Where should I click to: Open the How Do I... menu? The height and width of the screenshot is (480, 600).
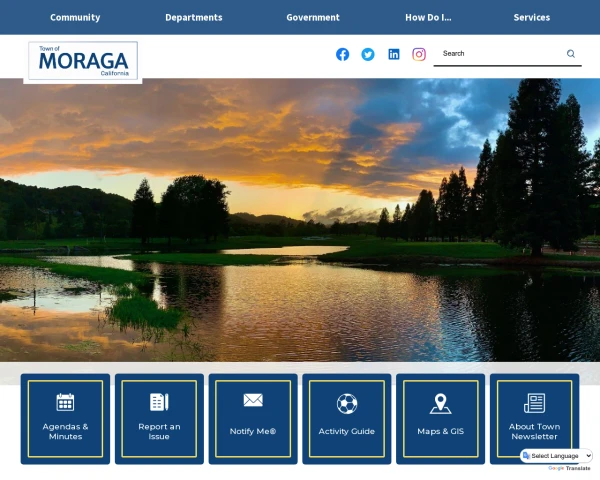coord(428,17)
